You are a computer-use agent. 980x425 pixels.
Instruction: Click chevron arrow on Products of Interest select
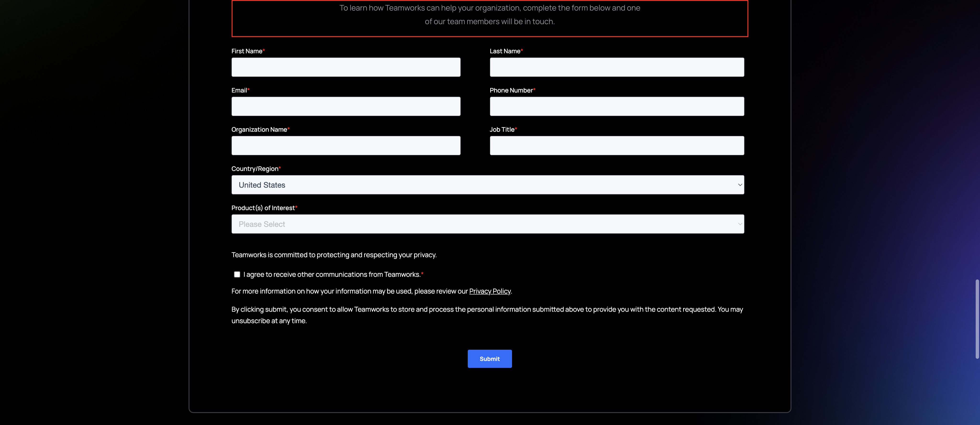(740, 224)
